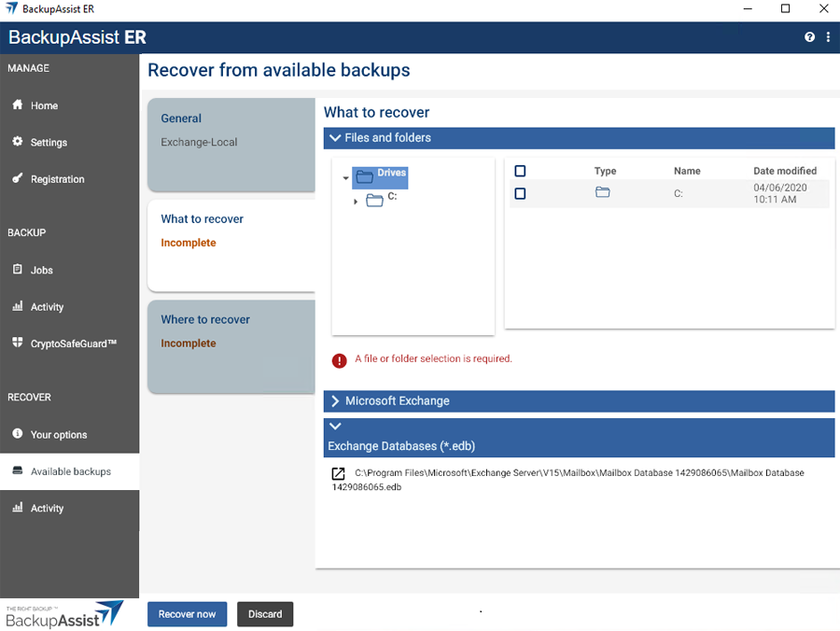
Task: Click the C: folder icon in tree
Action: [374, 201]
